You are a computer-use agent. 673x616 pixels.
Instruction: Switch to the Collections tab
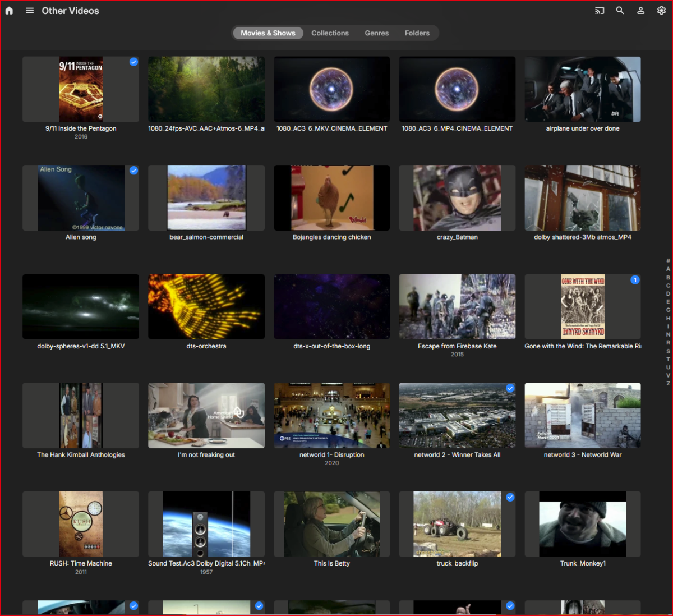(330, 33)
